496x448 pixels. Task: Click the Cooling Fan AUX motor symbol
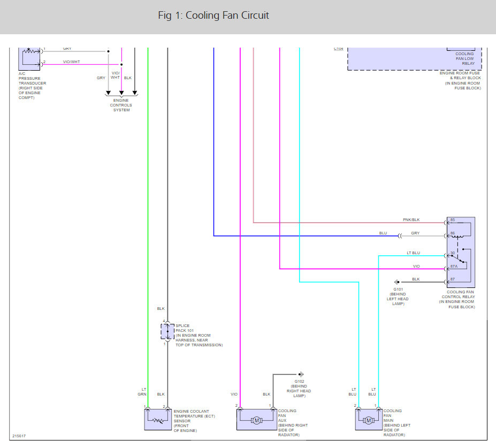point(256,420)
